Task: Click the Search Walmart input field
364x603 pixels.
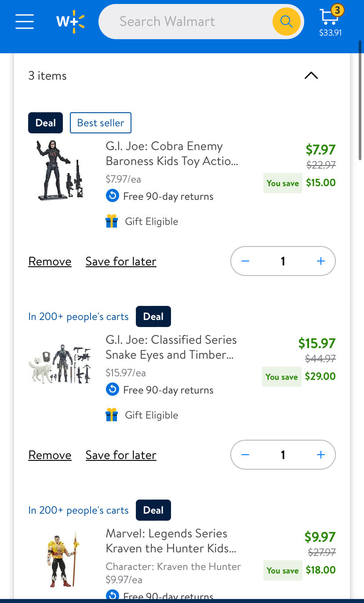Action: tap(185, 21)
